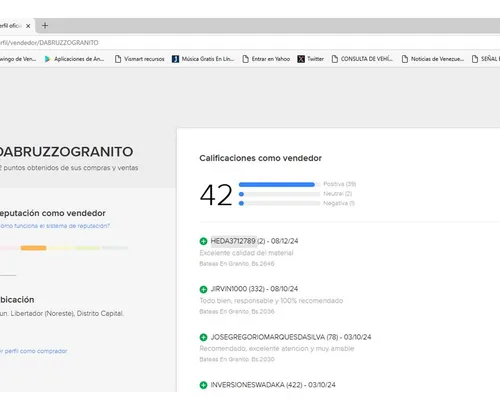The height and width of the screenshot is (410, 500).
Task: Click the green plus icon beside JIRVIN1000
Action: pos(203,289)
